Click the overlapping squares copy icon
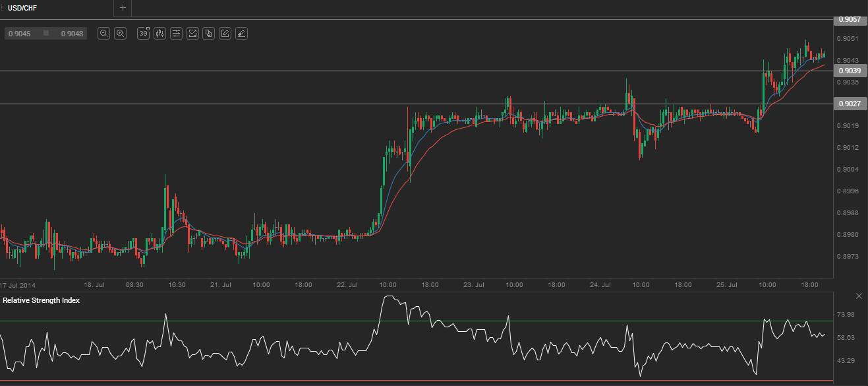The width and height of the screenshot is (868, 386). tap(209, 33)
